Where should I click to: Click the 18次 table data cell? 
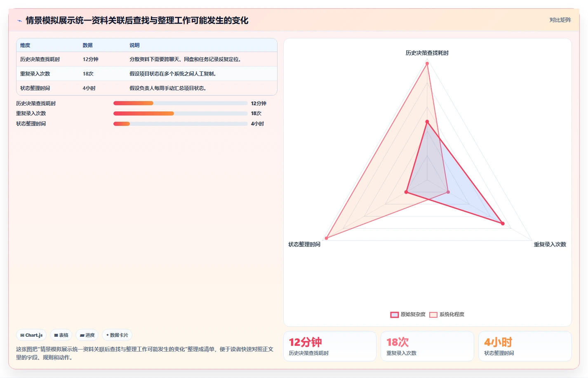pyautogui.click(x=88, y=74)
